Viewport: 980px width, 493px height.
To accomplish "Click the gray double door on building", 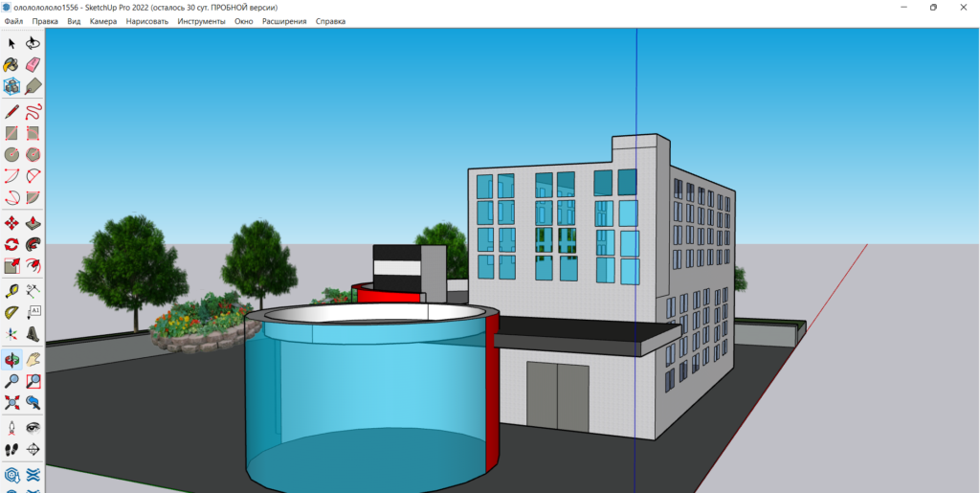I will tap(558, 396).
